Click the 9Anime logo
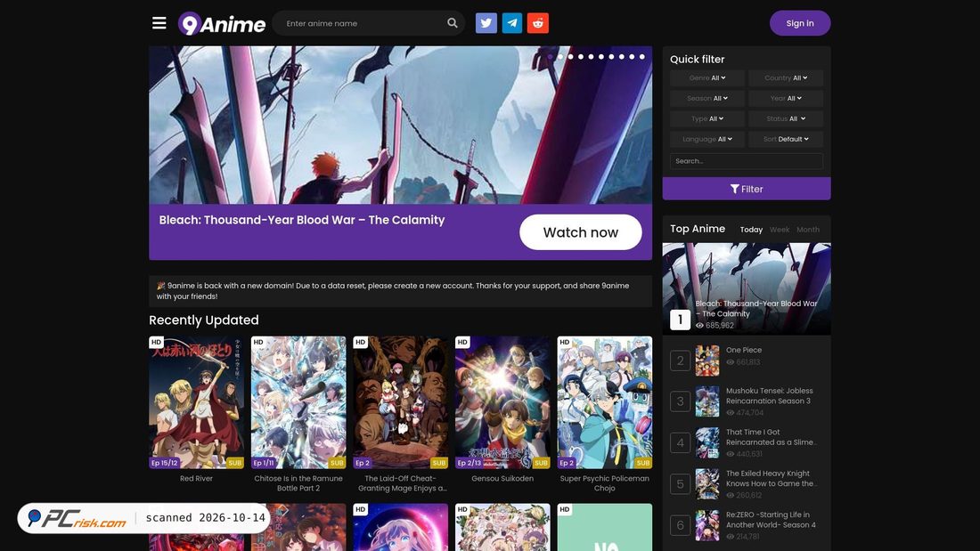This screenshot has height=551, width=980. pyautogui.click(x=222, y=24)
